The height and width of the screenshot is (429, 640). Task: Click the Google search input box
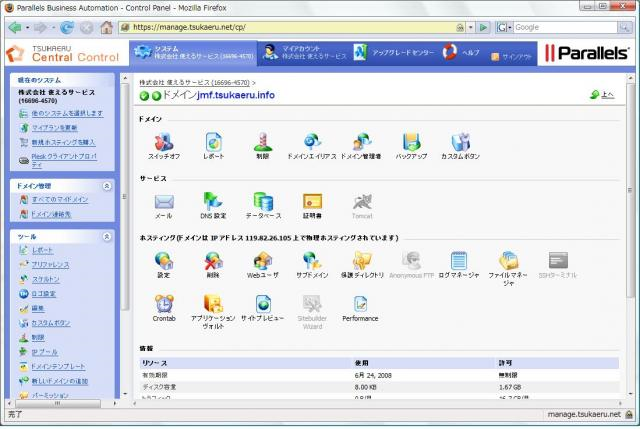click(565, 27)
